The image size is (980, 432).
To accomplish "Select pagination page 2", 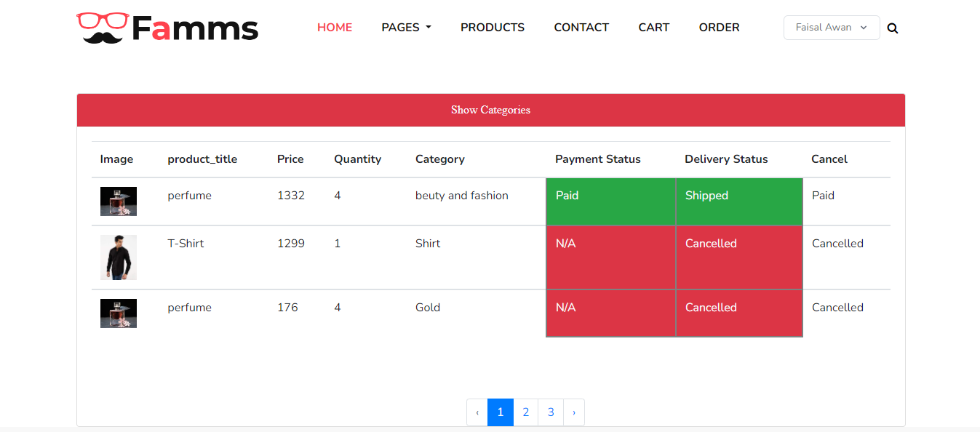I will [525, 412].
